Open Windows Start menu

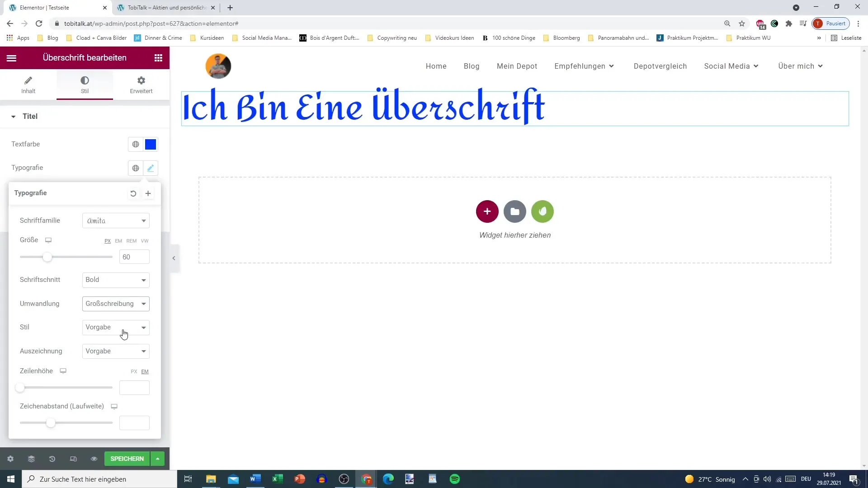coord(11,479)
